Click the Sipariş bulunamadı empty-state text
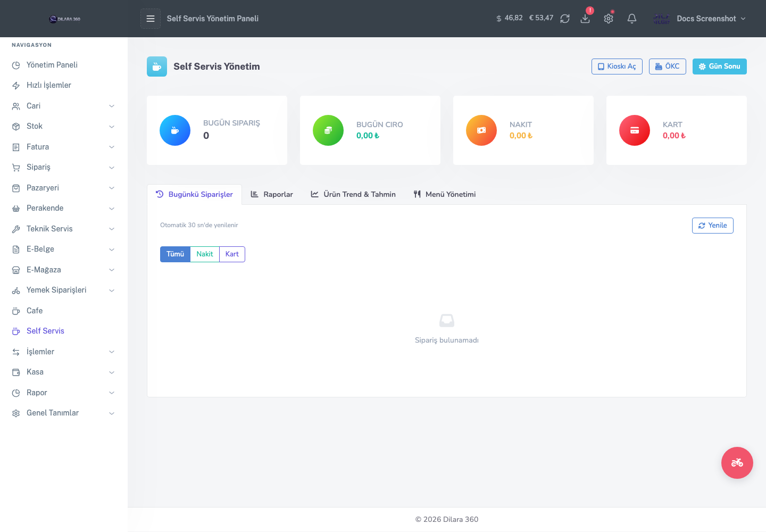This screenshot has height=532, width=766. click(447, 340)
